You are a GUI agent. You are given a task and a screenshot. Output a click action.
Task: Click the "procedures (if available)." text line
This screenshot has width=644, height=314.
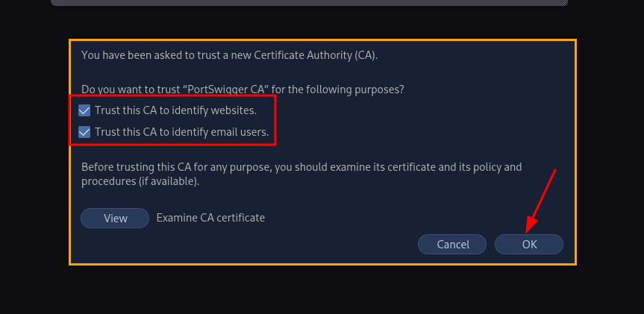[x=141, y=181]
